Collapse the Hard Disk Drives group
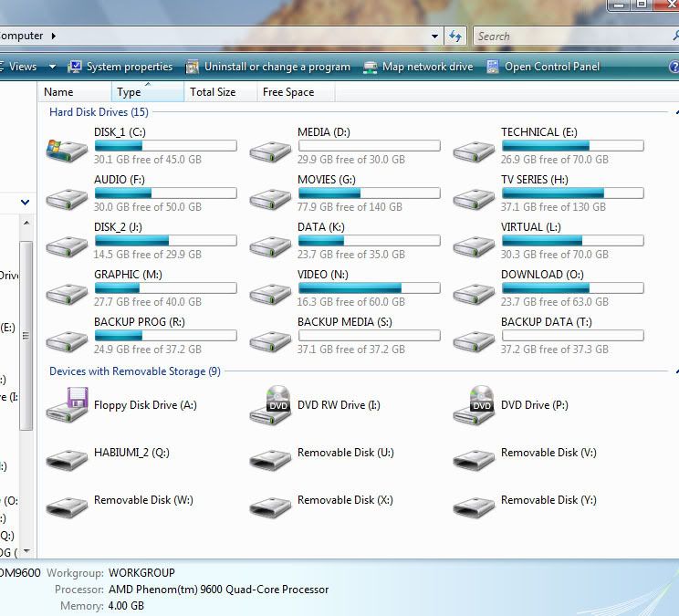The width and height of the screenshot is (679, 616). (x=674, y=112)
